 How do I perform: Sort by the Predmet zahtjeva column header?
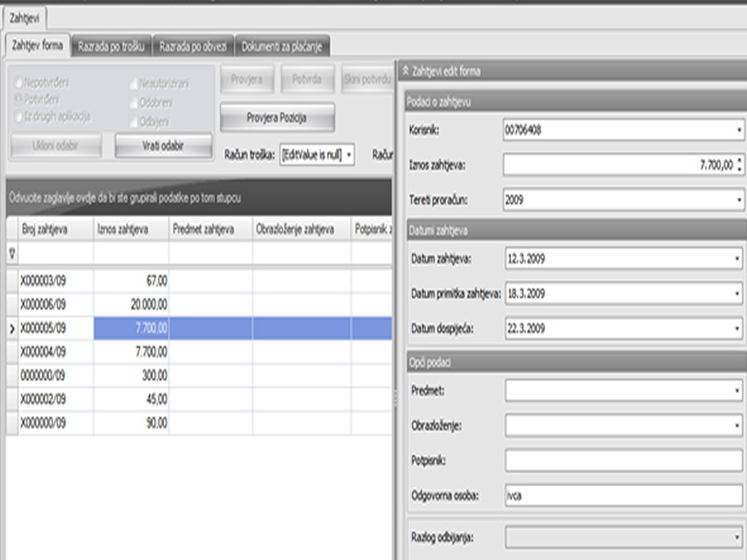(x=211, y=230)
